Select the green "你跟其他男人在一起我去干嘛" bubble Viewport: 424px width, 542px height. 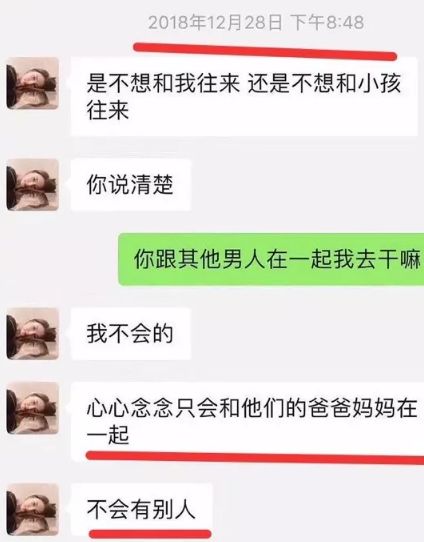(271, 259)
